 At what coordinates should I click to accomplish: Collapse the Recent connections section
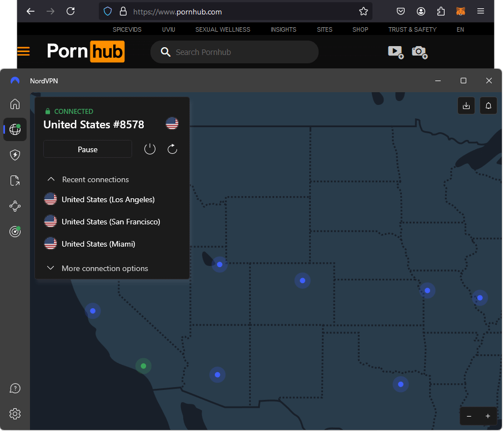tap(88, 179)
